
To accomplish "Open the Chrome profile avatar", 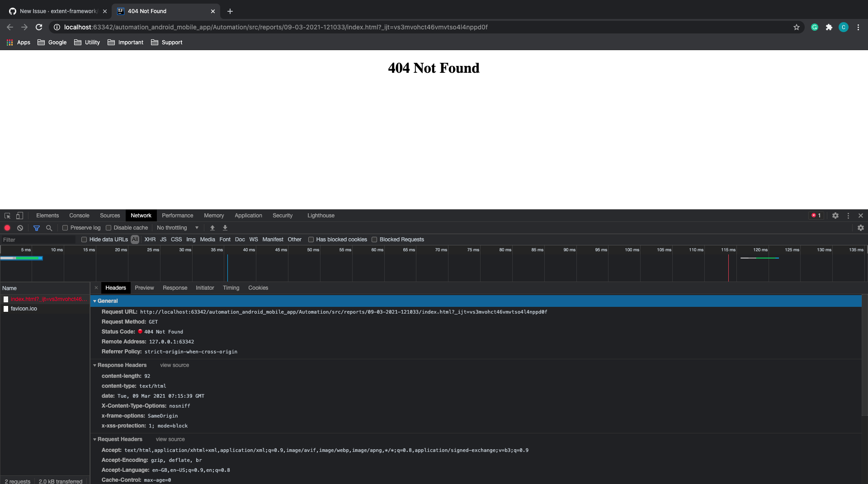I will coord(844,27).
